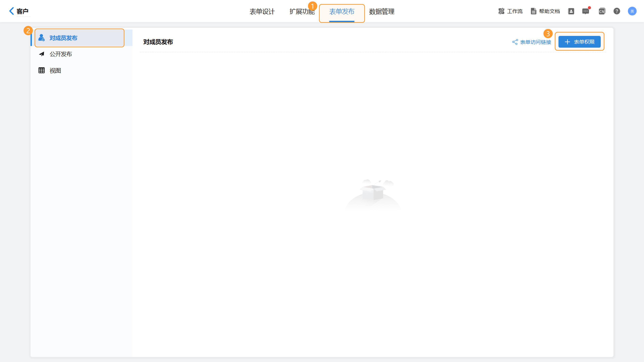Open 视图 in the sidebar
Viewport: 644px width, 362px height.
click(x=82, y=70)
